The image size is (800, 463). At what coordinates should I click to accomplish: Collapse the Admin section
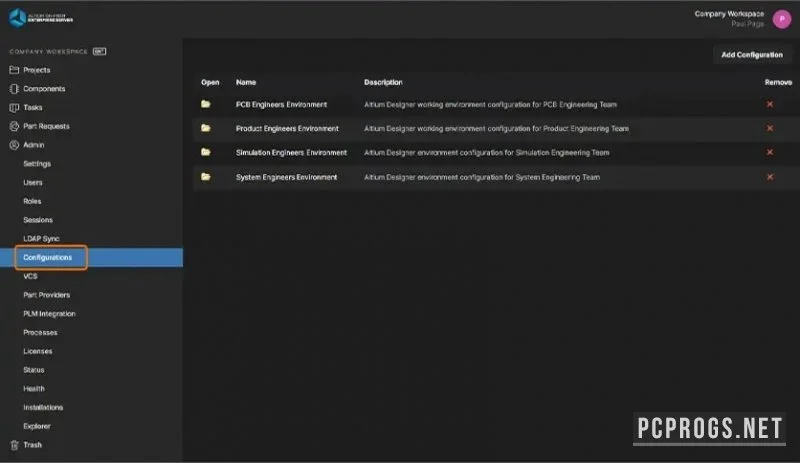tap(34, 145)
